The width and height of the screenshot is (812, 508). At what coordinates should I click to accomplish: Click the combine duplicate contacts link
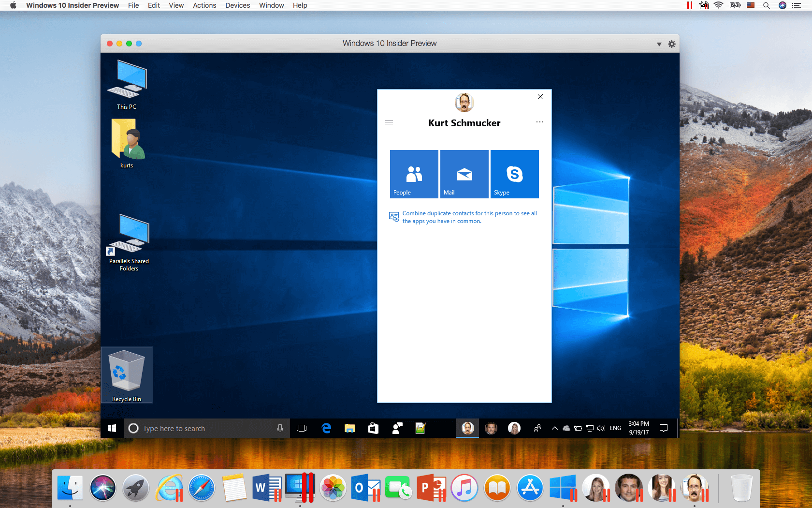(x=469, y=217)
